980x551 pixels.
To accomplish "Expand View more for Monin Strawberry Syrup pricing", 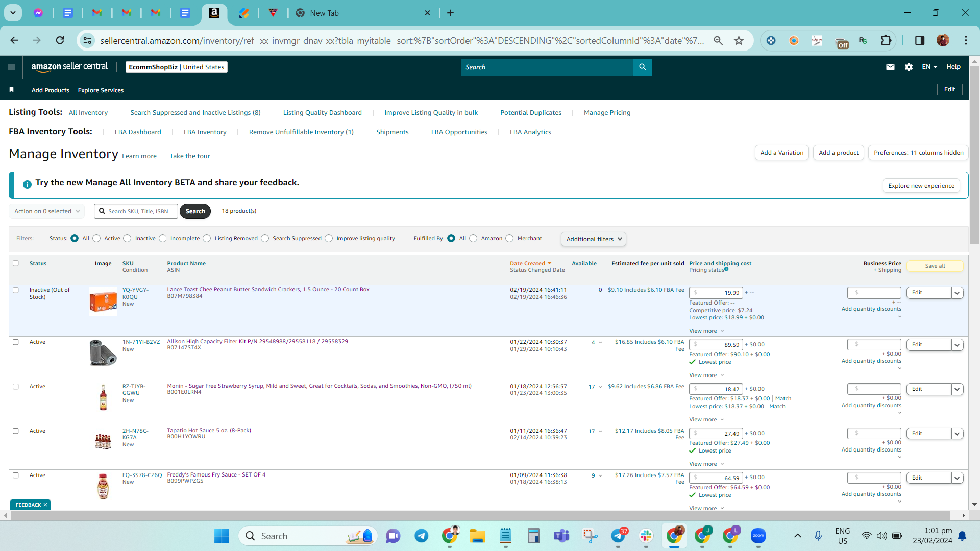I will tap(706, 419).
